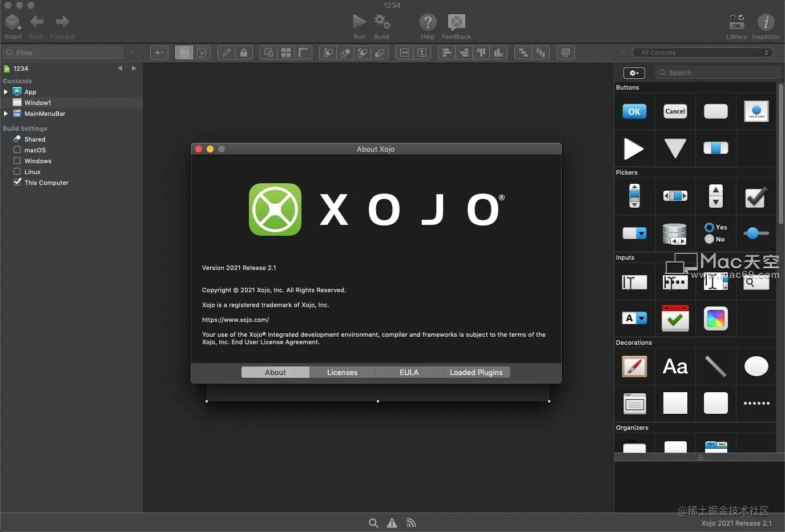The height and width of the screenshot is (532, 785).
Task: Open the Inspector panel
Action: (766, 22)
